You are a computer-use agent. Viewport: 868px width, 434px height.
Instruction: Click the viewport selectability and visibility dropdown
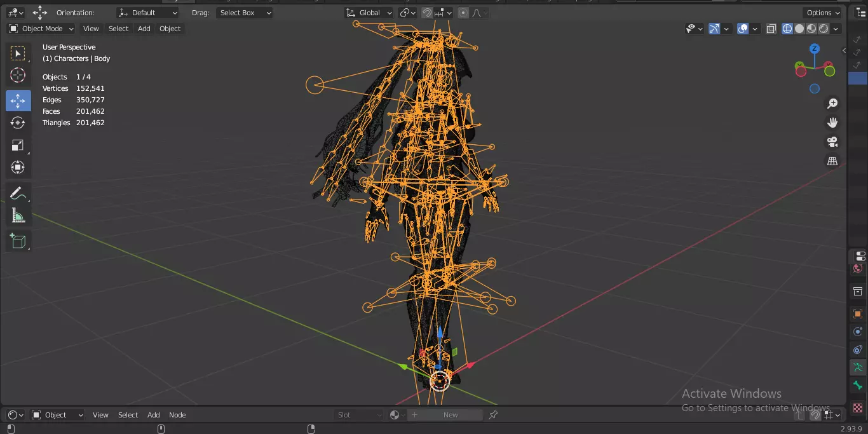coord(693,29)
